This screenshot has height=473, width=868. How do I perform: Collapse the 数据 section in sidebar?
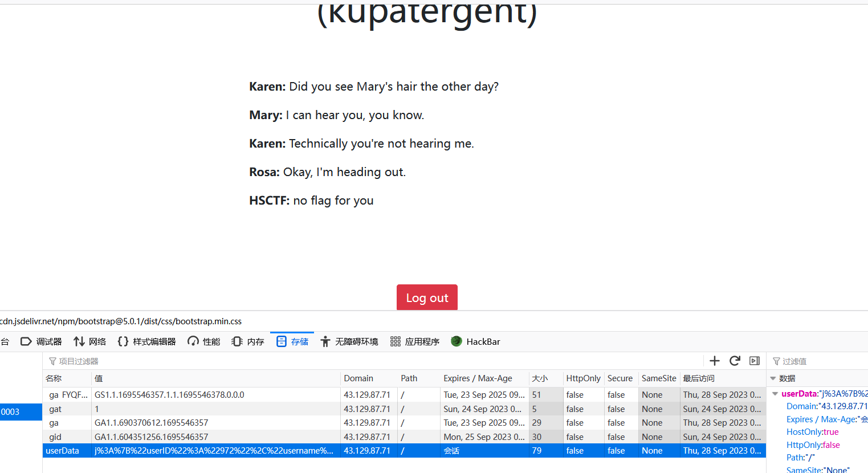(x=773, y=378)
